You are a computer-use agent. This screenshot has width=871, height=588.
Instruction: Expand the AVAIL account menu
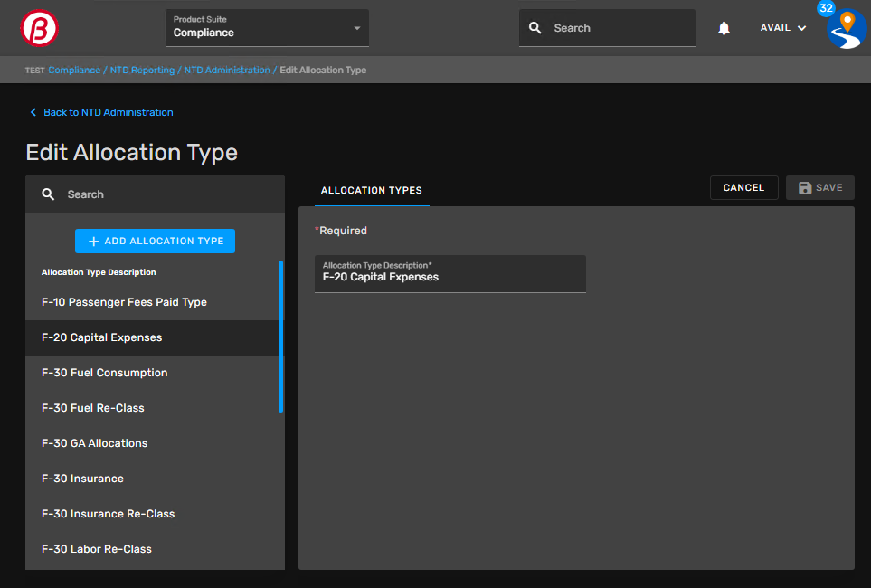[x=782, y=28]
